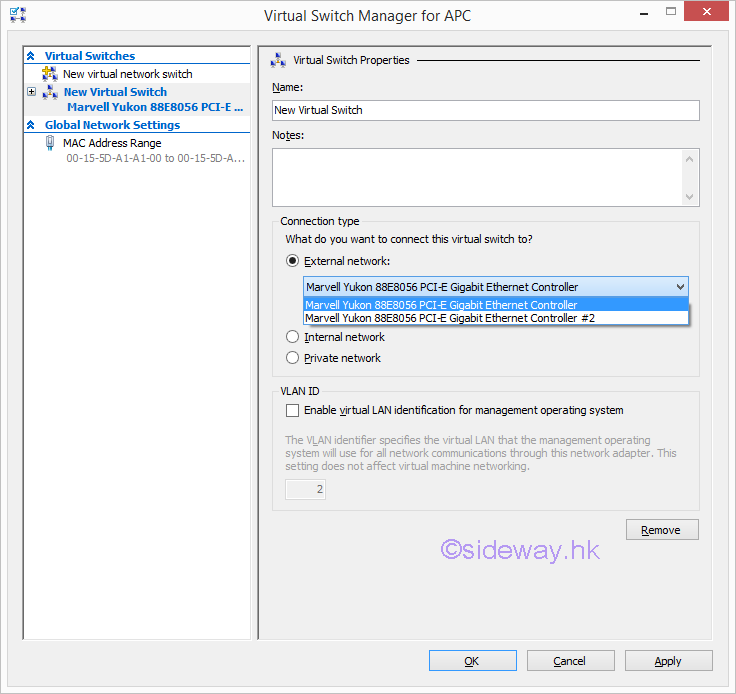Click the Apply button

(668, 661)
